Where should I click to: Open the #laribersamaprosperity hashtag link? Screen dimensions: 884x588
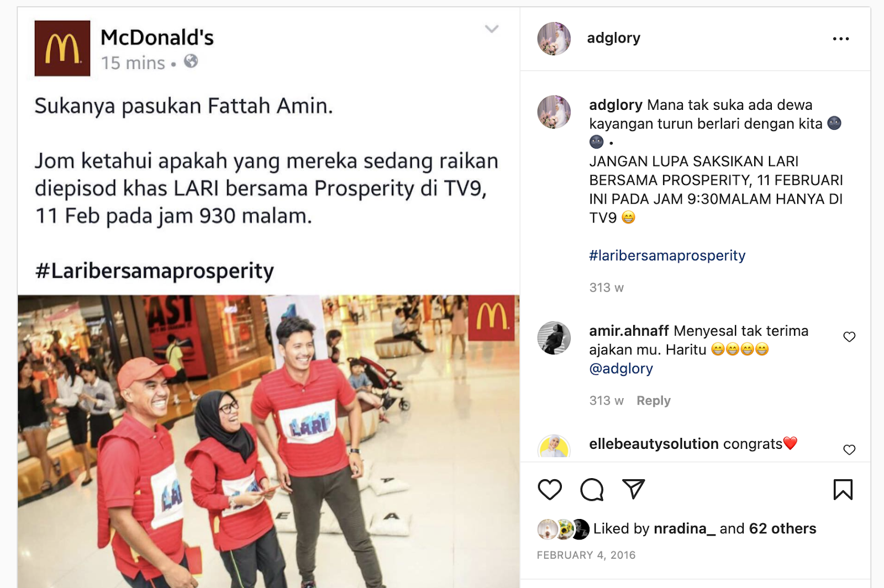667,256
